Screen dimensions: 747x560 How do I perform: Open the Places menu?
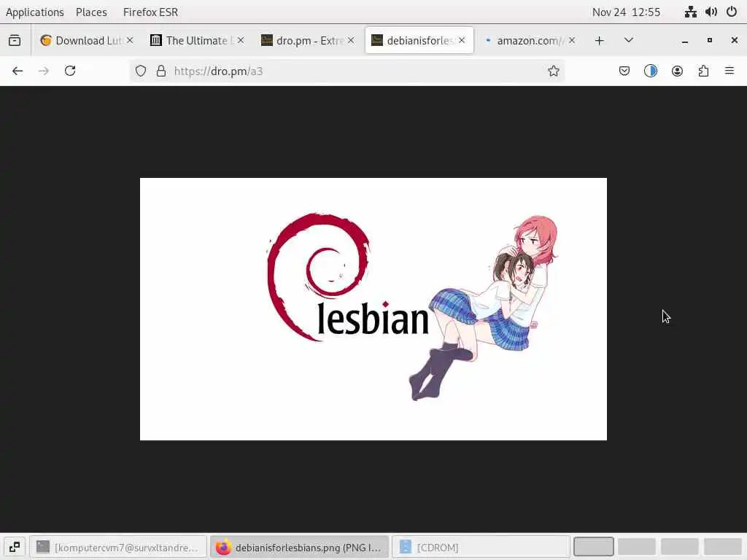tap(91, 12)
